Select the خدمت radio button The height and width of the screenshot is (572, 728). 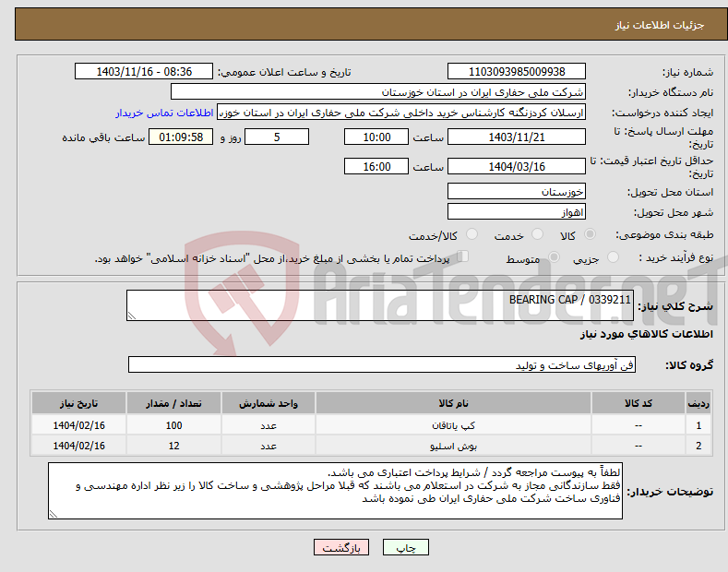(x=537, y=234)
